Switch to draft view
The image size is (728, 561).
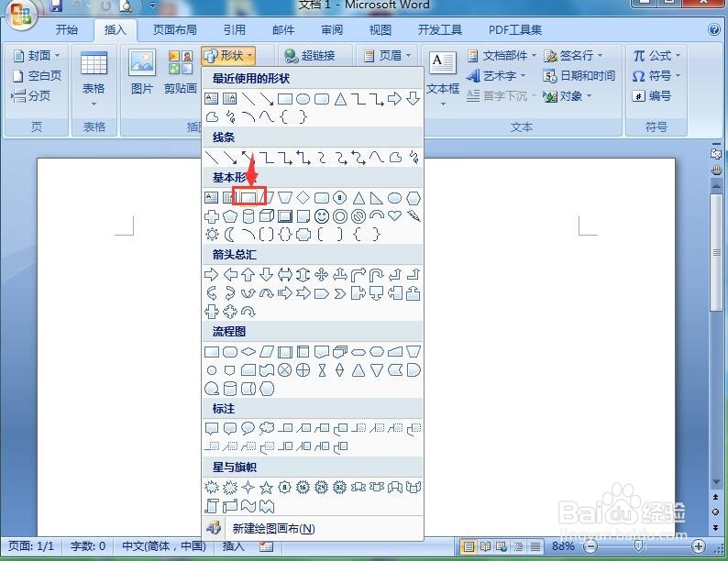tap(535, 546)
